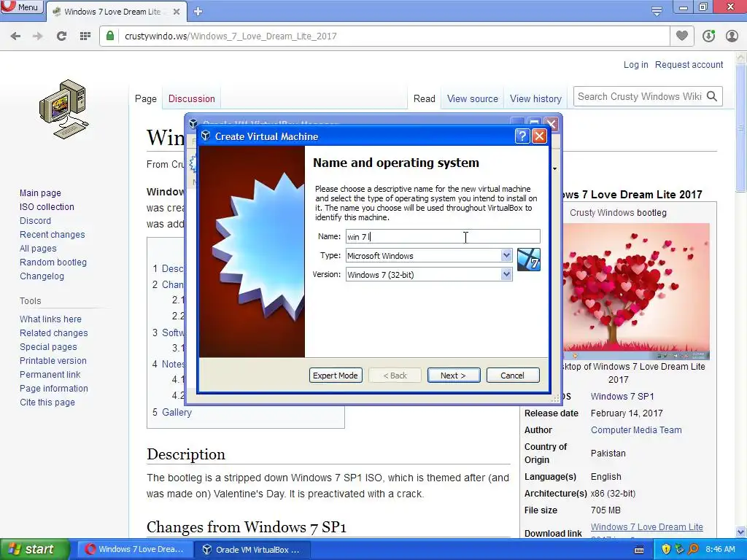This screenshot has height=560, width=747.
Task: Open the Computer Media Team author link
Action: [x=636, y=429]
